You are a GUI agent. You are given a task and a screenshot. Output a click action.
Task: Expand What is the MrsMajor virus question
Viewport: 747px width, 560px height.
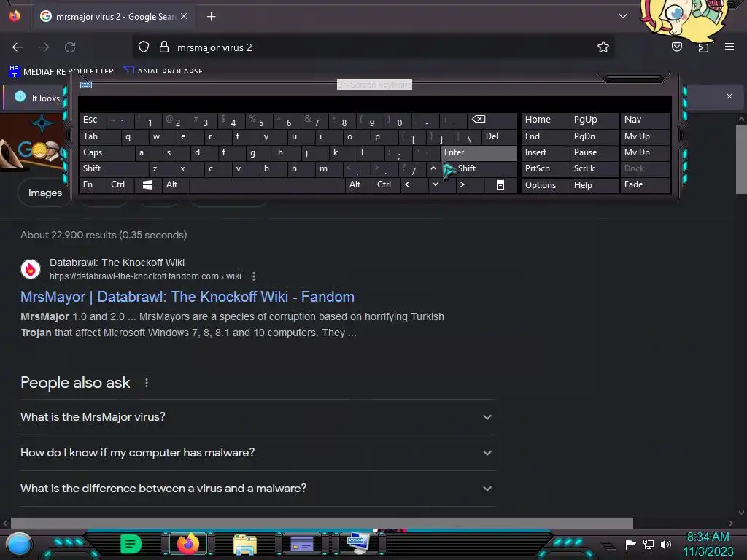pyautogui.click(x=258, y=417)
